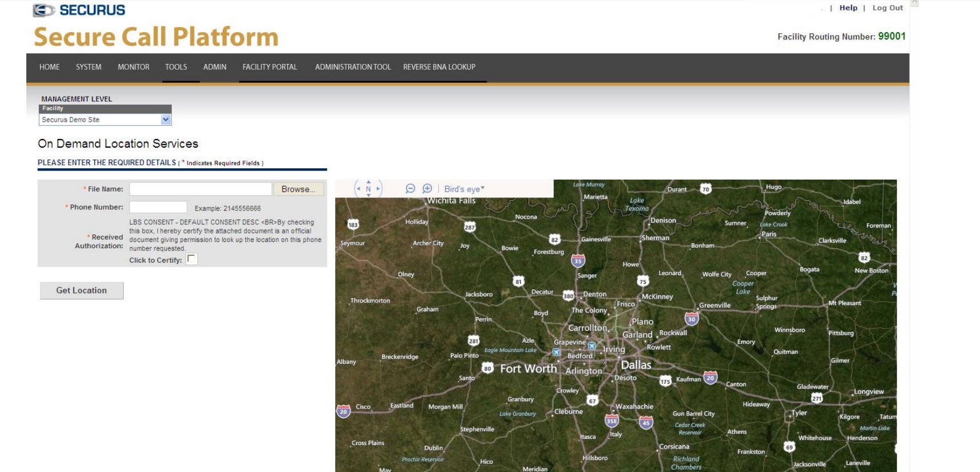Open the FACILITY PORTAL menu
Screen dimensions: 980x472
pyautogui.click(x=269, y=67)
